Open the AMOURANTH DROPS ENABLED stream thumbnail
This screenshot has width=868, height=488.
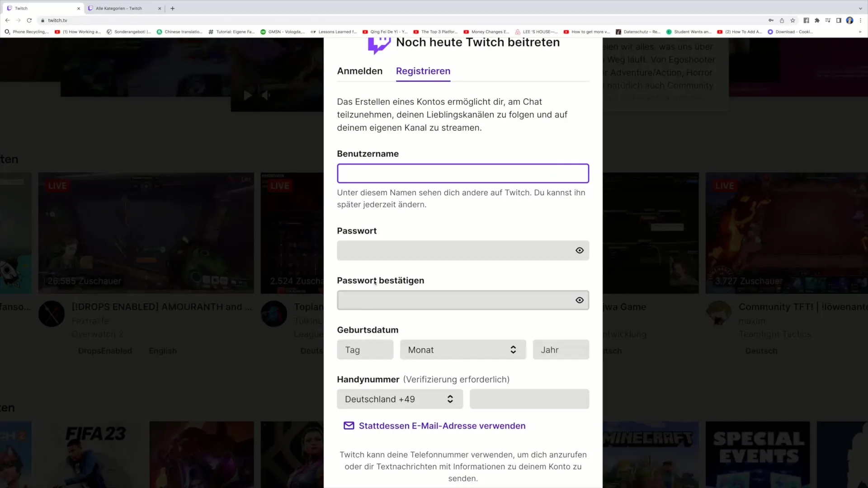click(146, 233)
